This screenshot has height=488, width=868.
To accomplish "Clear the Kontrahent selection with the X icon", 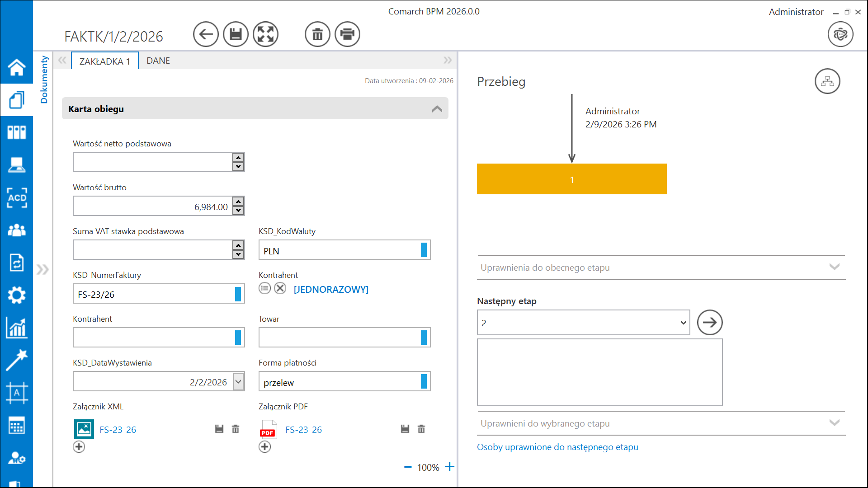I will point(280,288).
